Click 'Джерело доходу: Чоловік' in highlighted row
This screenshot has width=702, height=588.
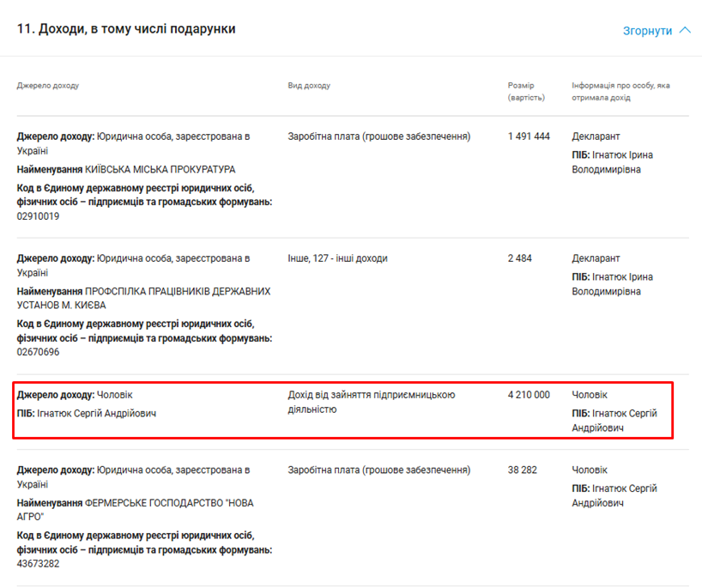(x=75, y=395)
